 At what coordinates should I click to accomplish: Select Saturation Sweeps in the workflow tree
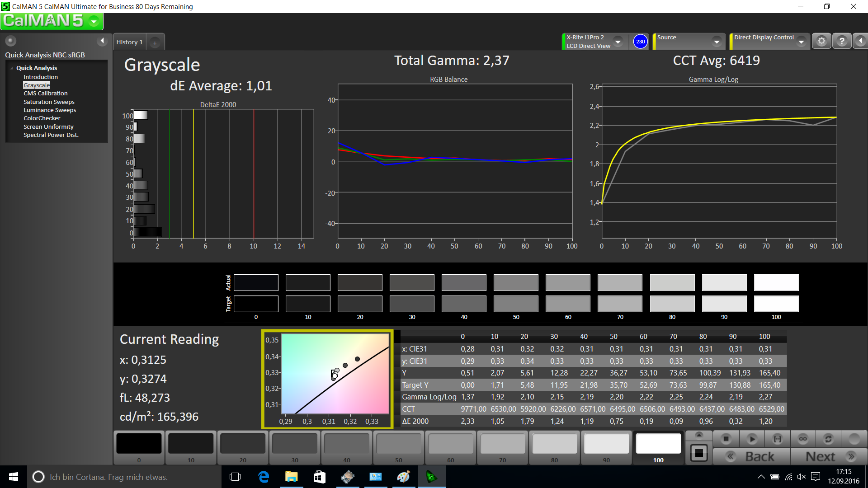pyautogui.click(x=49, y=102)
